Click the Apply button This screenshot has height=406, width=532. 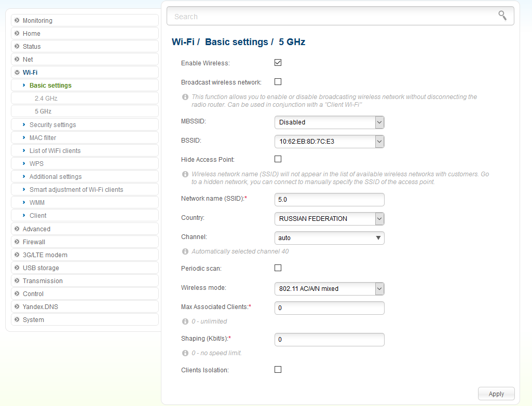click(496, 394)
